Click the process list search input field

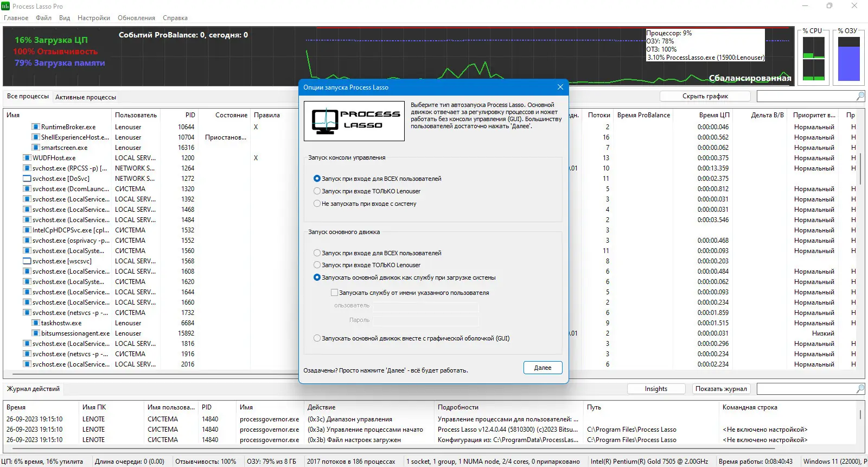[806, 96]
